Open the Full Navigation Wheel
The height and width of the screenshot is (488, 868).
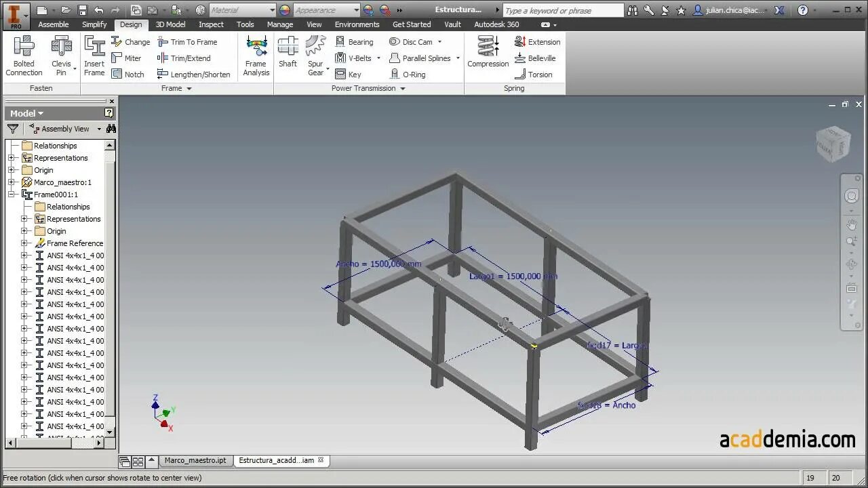(852, 196)
